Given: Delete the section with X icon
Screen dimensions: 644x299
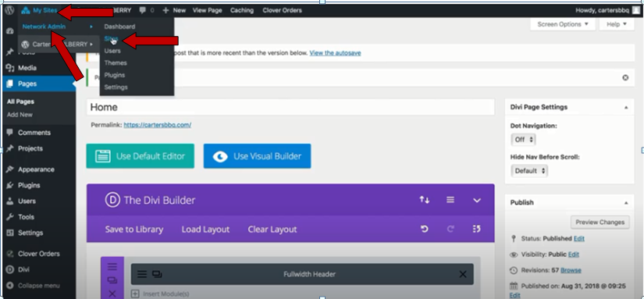Looking at the screenshot, I should click(x=112, y=294).
